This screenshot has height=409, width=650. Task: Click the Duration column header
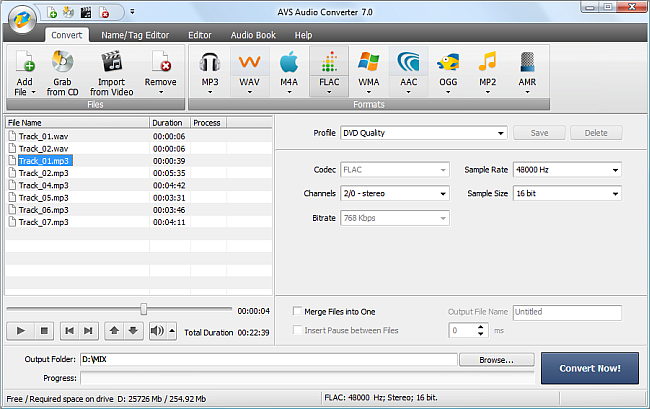170,123
